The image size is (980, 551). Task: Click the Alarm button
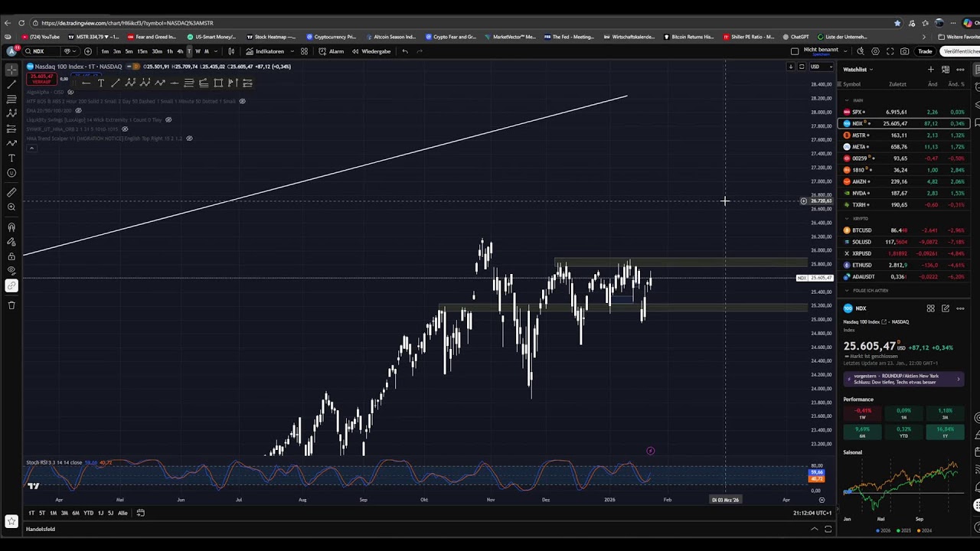click(x=332, y=51)
